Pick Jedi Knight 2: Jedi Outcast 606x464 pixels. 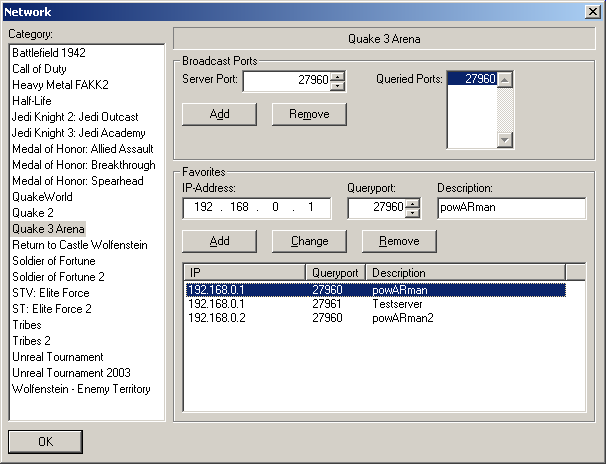click(x=75, y=117)
